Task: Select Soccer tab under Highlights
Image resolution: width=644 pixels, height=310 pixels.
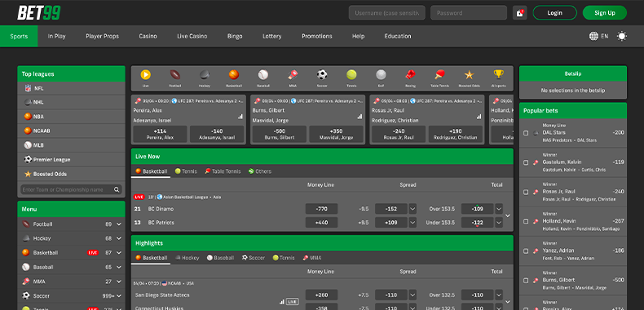Action: [x=254, y=258]
